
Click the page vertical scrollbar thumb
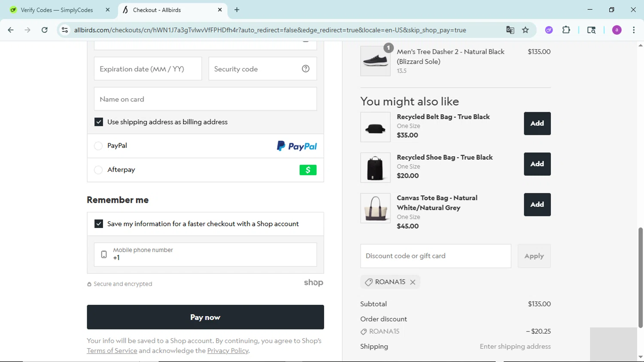point(641,278)
